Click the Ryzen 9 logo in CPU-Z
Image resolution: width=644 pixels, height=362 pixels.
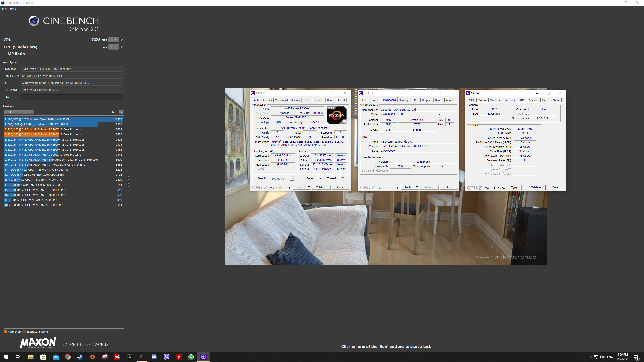click(x=337, y=115)
